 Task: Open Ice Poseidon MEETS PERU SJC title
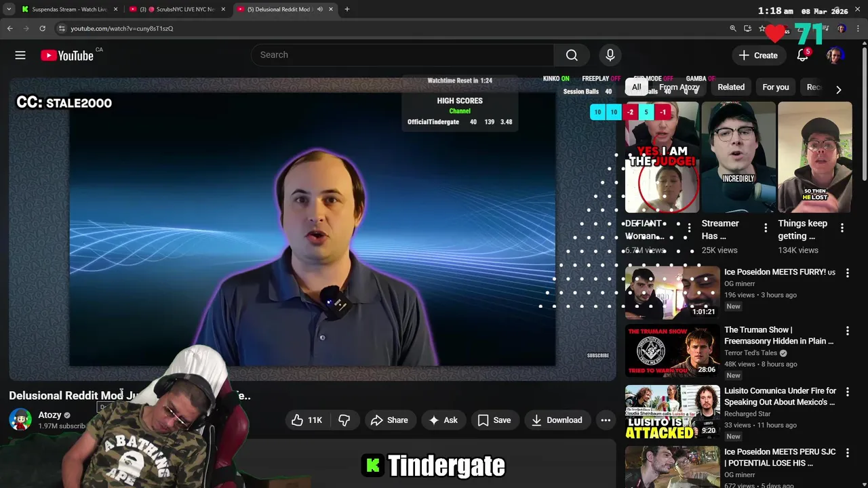click(780, 457)
